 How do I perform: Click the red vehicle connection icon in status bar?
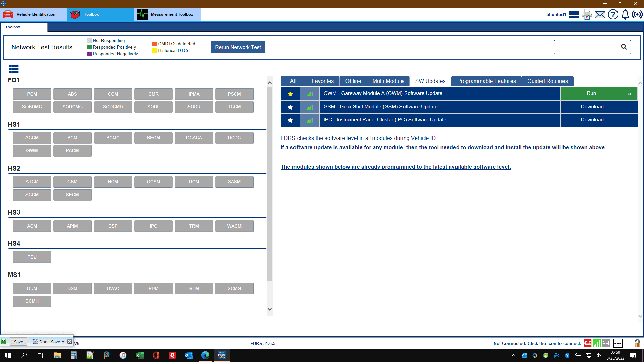pyautogui.click(x=588, y=343)
